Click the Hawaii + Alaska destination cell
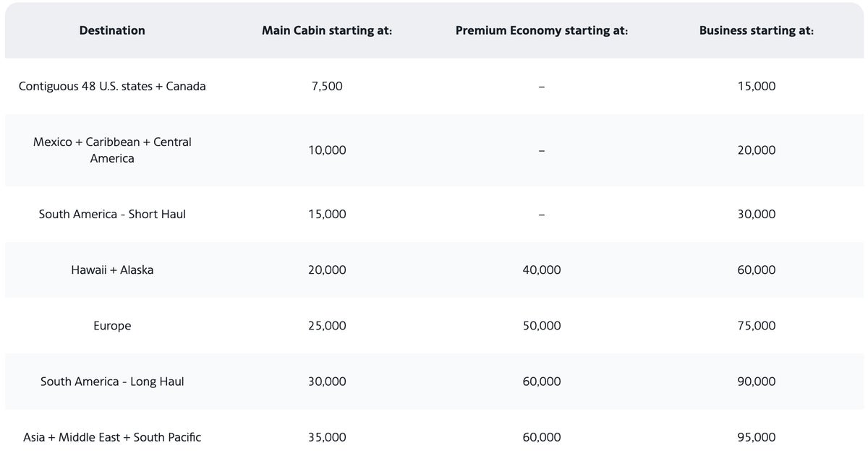Image resolution: width=868 pixels, height=461 pixels. coord(112,270)
